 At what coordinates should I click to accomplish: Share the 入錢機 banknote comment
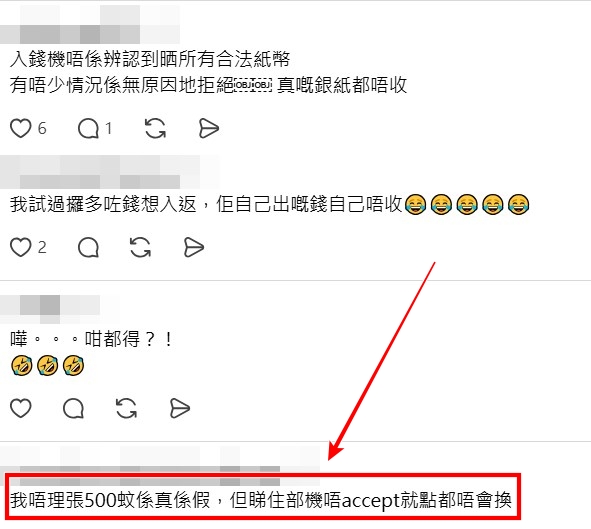click(208, 128)
